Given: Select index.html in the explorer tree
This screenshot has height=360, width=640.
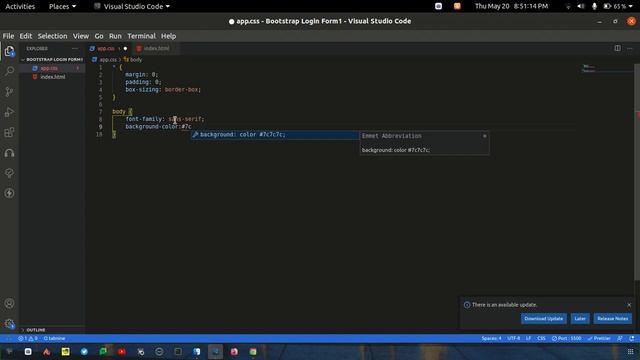Looking at the screenshot, I should pyautogui.click(x=53, y=77).
